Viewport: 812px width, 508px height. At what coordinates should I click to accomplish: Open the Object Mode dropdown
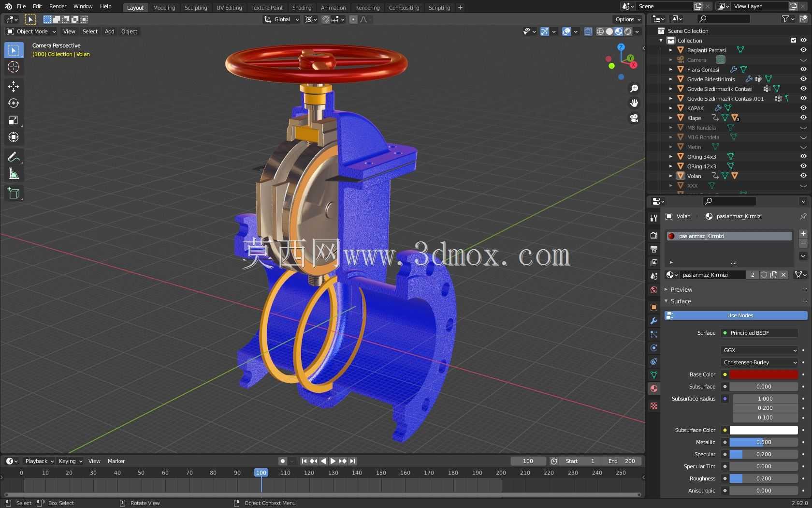31,31
